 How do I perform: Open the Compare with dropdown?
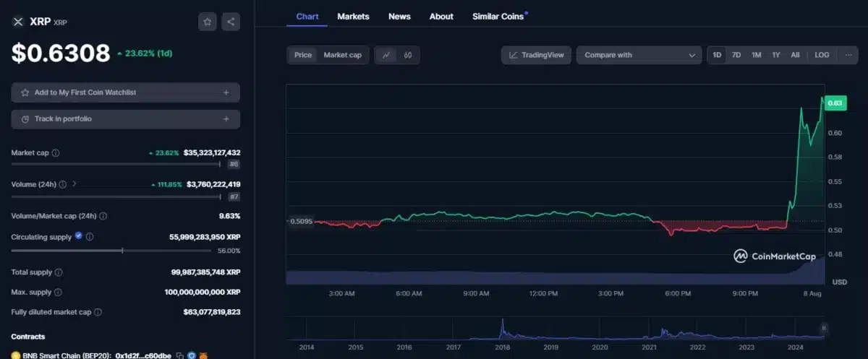(639, 55)
